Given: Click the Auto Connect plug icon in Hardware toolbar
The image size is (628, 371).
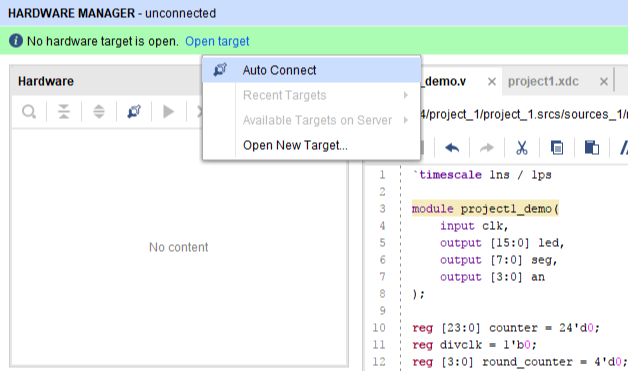Looking at the screenshot, I should (x=134, y=111).
